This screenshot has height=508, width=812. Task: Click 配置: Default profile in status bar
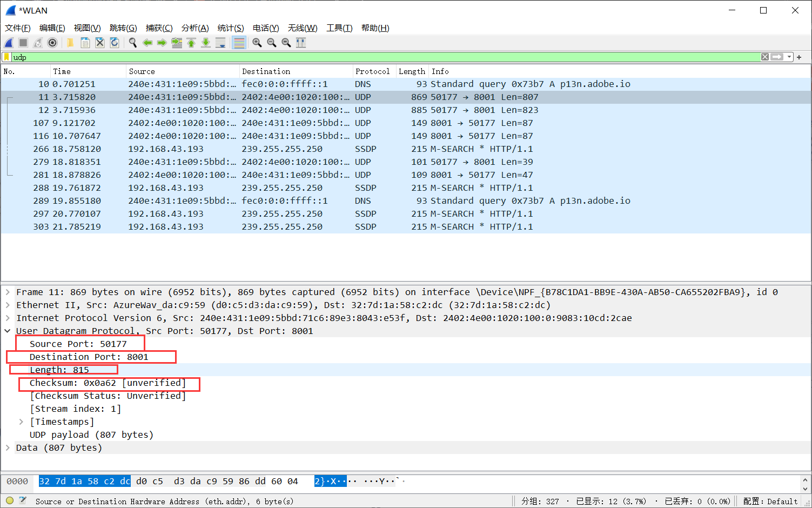tap(770, 501)
